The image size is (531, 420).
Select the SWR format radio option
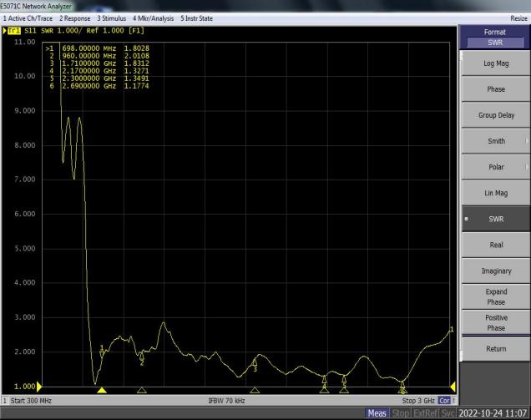[x=495, y=219]
